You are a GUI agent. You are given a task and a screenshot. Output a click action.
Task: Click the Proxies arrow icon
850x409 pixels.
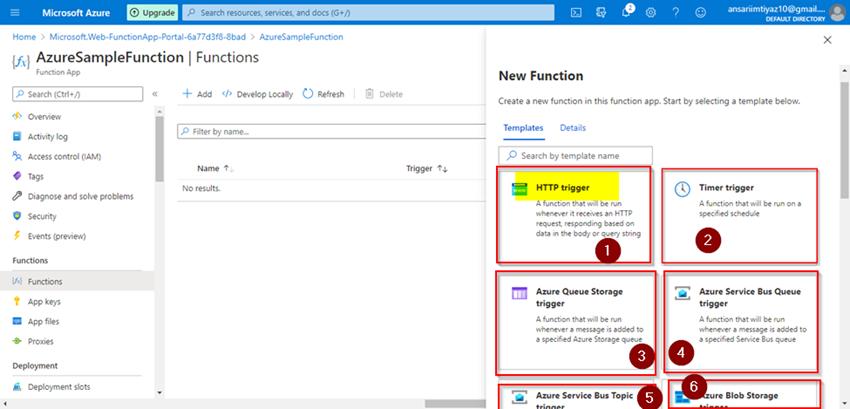[17, 342]
